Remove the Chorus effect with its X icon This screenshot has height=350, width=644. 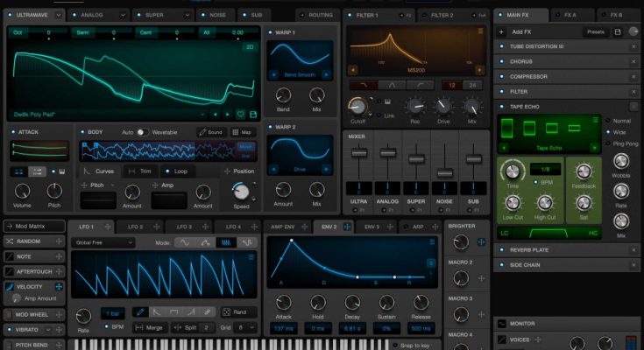pyautogui.click(x=633, y=62)
